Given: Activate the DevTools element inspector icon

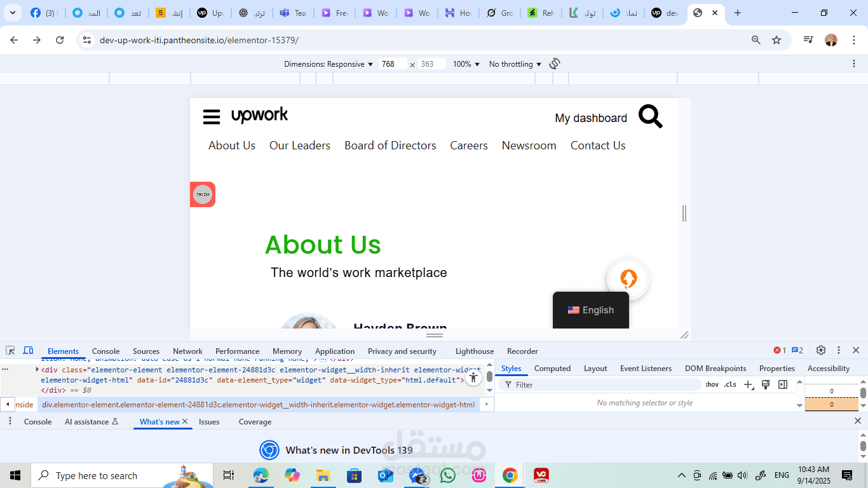Looking at the screenshot, I should 10,351.
